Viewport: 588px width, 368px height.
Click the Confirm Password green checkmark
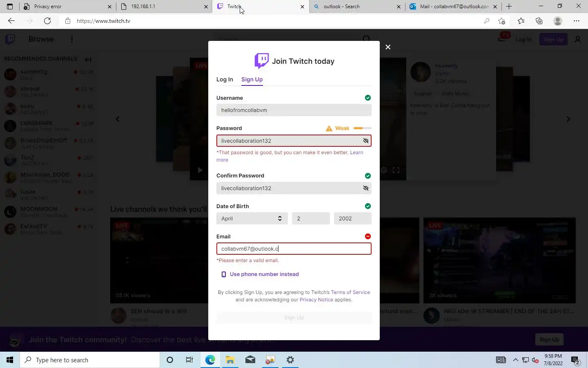click(x=368, y=176)
